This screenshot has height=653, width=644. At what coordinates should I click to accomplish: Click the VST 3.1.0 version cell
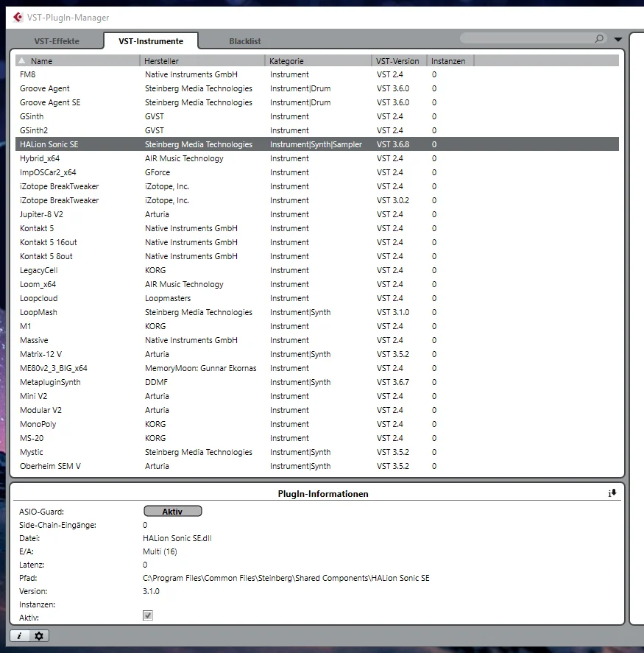[393, 312]
